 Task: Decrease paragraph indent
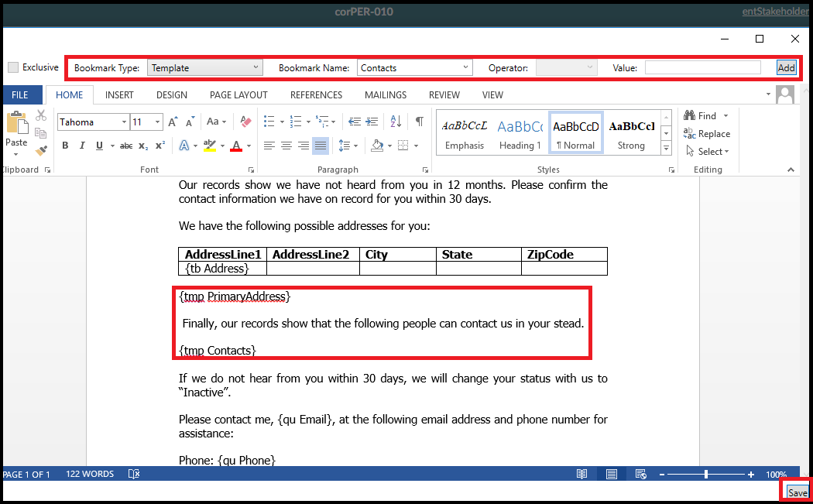355,122
